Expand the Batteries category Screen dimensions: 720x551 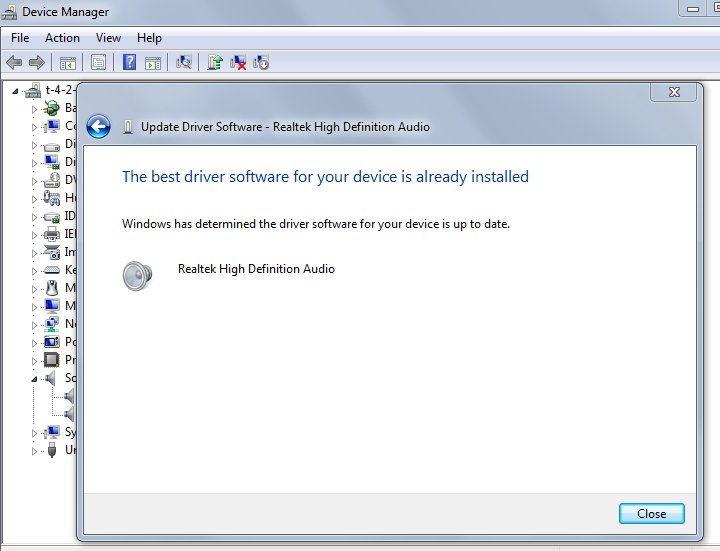tap(34, 109)
